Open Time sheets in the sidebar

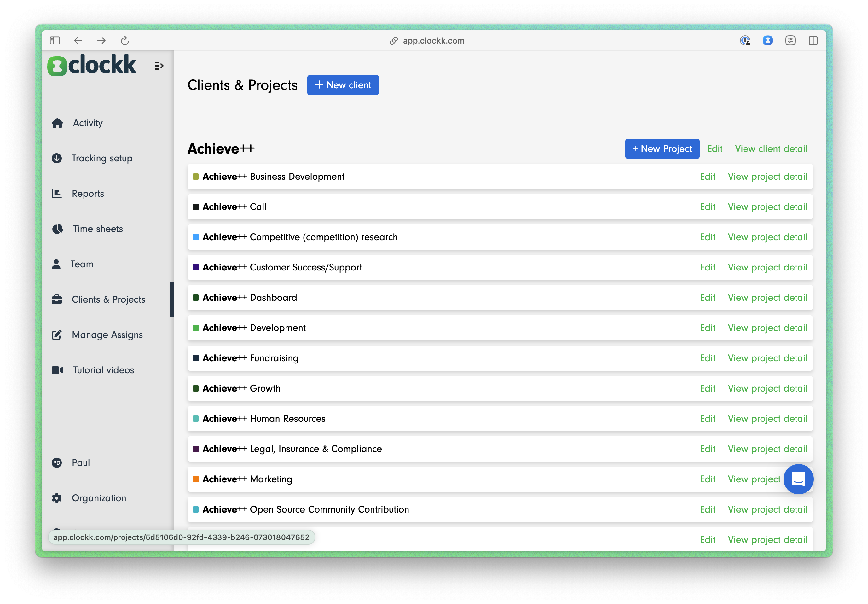tap(98, 229)
